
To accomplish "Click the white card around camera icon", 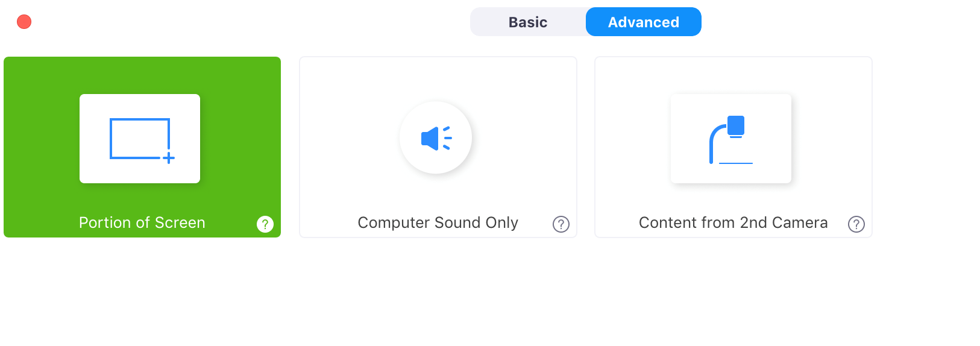I will [731, 139].
